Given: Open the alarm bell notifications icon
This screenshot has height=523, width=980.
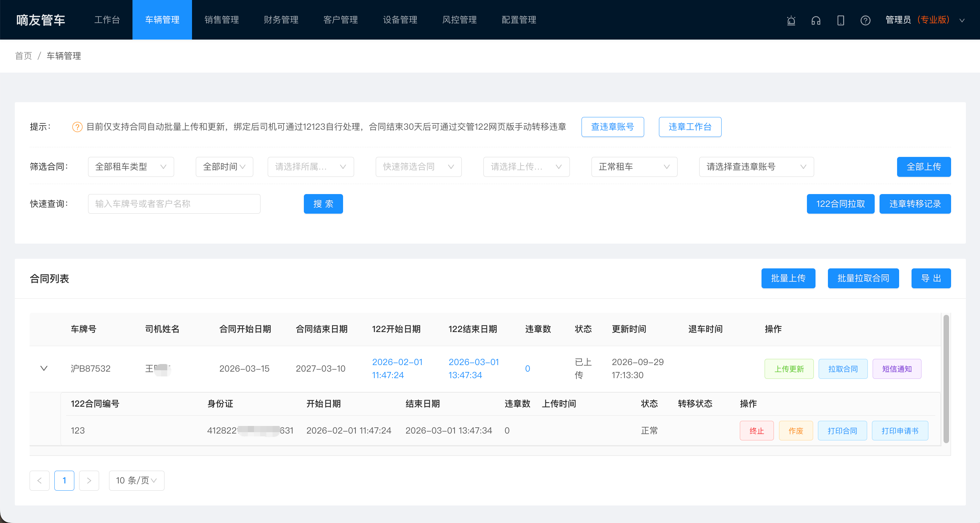Looking at the screenshot, I should click(x=791, y=20).
